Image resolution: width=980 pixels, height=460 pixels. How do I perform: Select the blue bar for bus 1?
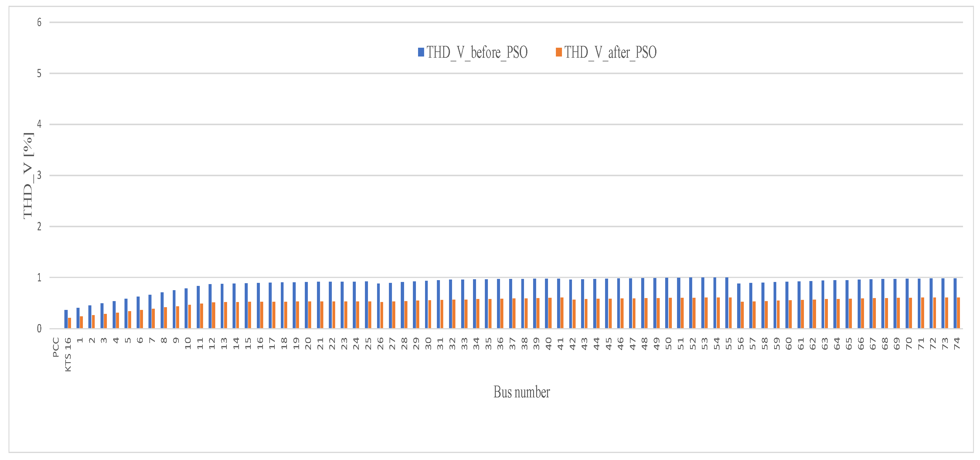coord(78,318)
